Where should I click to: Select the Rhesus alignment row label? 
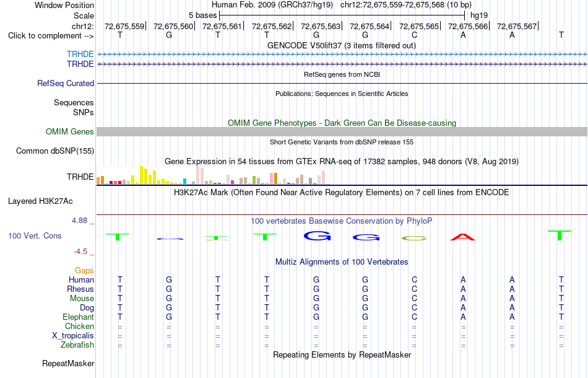click(80, 289)
